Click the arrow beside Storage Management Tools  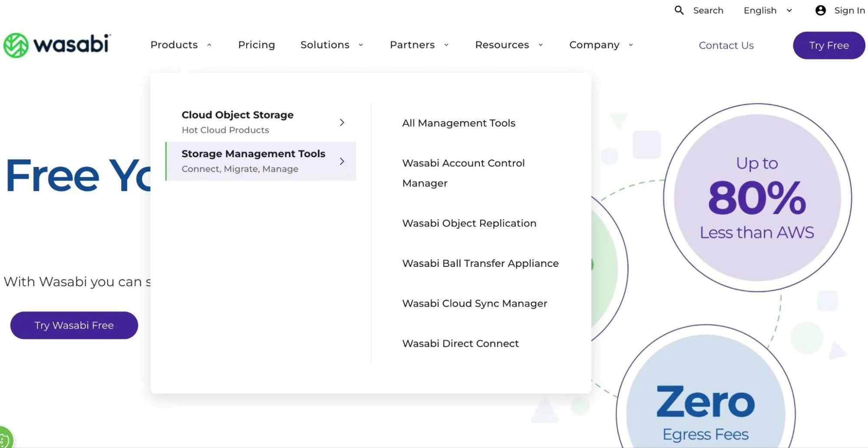342,161
